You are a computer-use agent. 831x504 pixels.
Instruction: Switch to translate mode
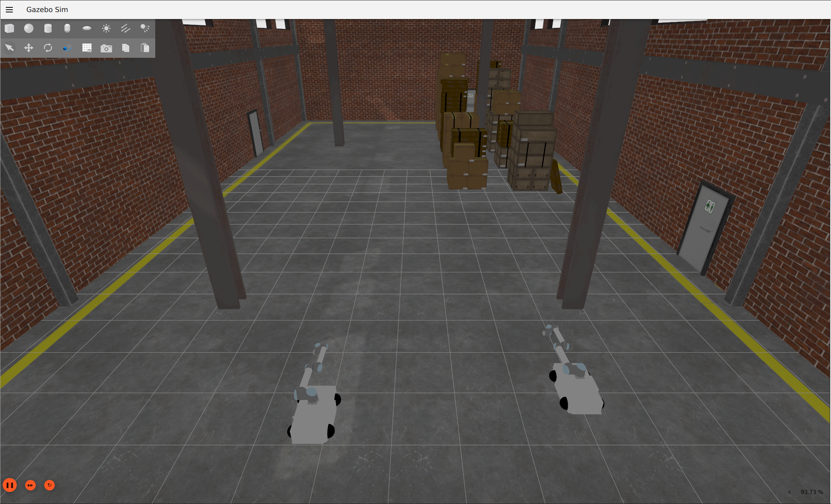coord(29,48)
